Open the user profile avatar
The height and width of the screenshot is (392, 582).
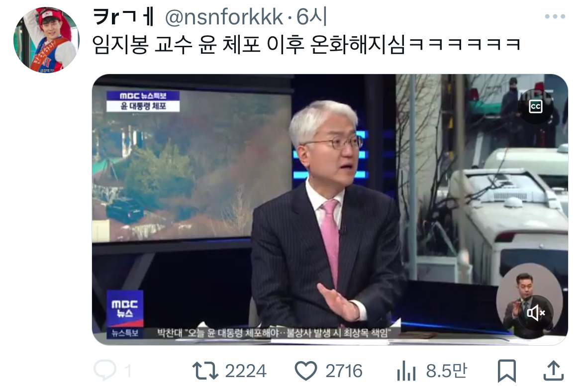46,40
